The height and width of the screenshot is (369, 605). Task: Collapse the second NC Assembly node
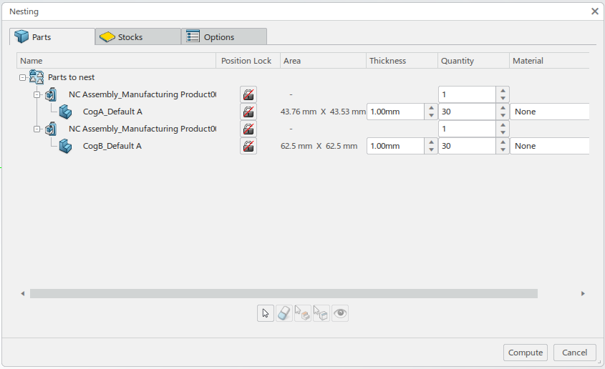click(x=37, y=129)
